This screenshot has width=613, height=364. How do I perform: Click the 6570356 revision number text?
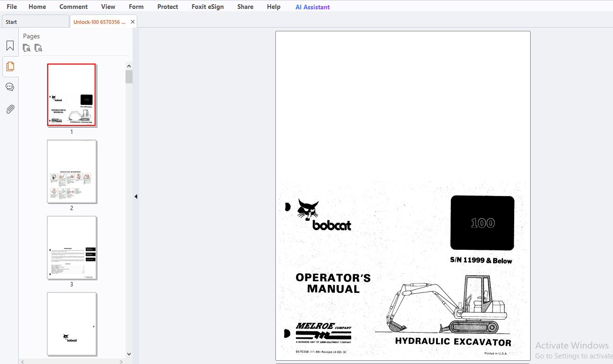[321, 352]
